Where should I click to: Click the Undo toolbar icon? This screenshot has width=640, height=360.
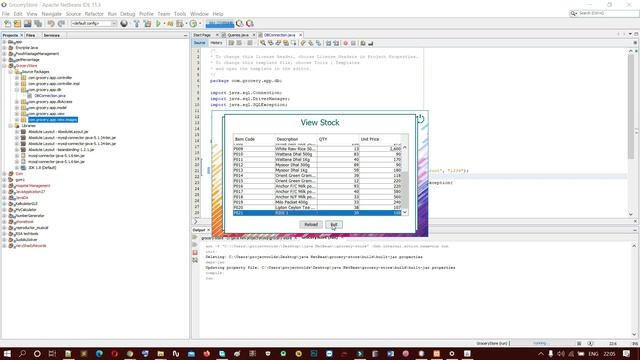(51, 24)
